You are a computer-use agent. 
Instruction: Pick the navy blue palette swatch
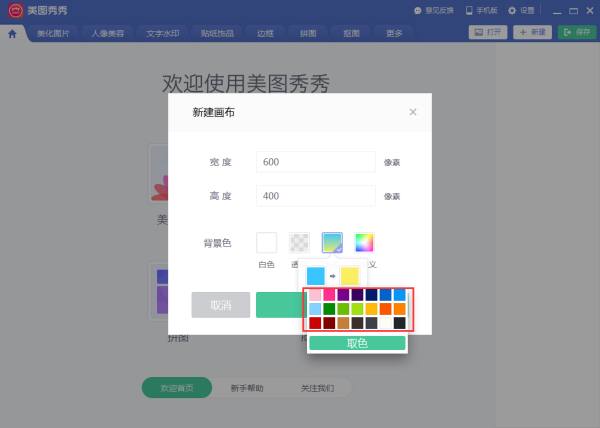[x=371, y=295]
